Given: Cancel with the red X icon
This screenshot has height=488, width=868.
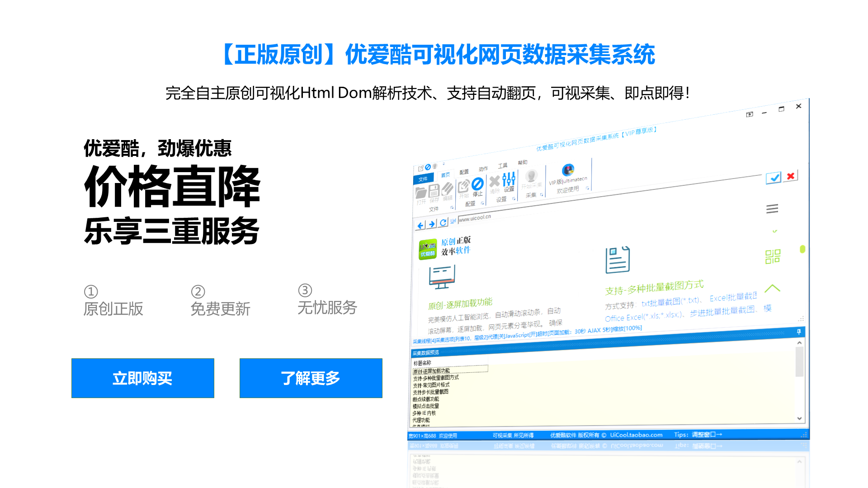Looking at the screenshot, I should [x=791, y=176].
